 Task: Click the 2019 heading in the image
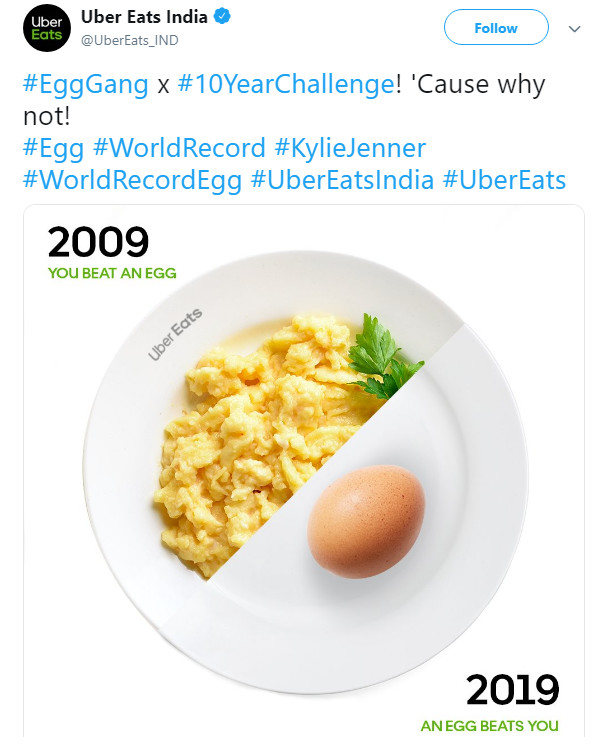(513, 690)
